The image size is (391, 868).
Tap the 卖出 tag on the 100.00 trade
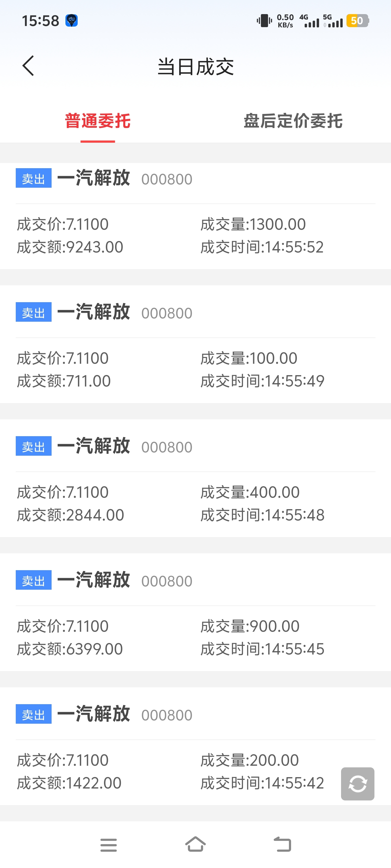point(33,312)
